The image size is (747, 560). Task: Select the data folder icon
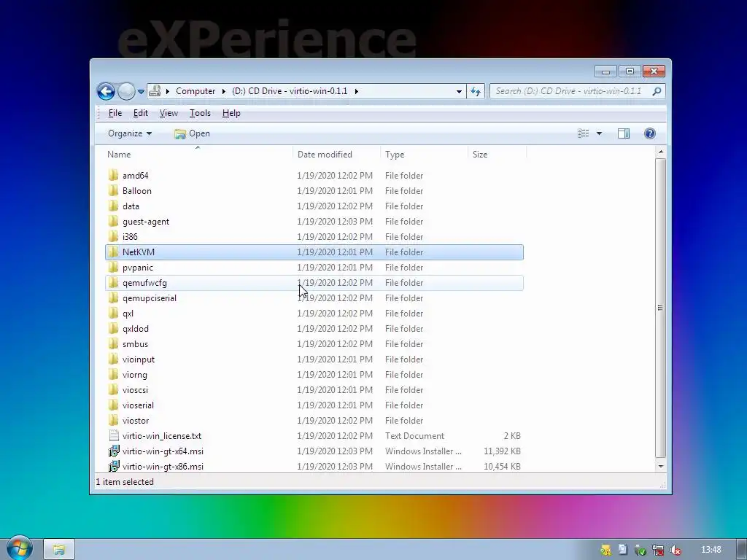[x=113, y=206]
